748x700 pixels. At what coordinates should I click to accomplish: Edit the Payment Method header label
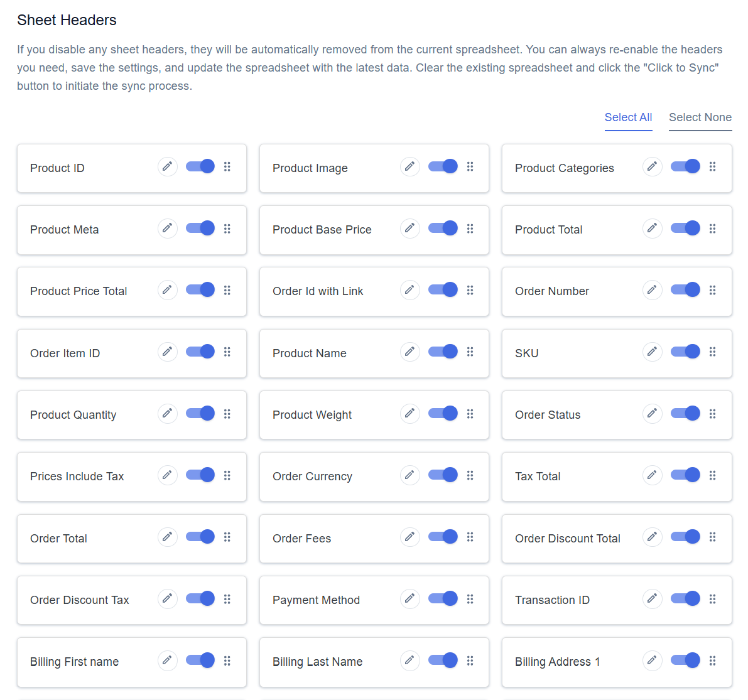(409, 598)
